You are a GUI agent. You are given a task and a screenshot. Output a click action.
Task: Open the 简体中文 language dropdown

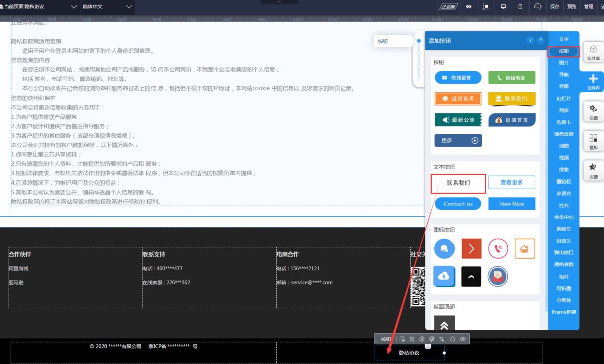pos(129,7)
